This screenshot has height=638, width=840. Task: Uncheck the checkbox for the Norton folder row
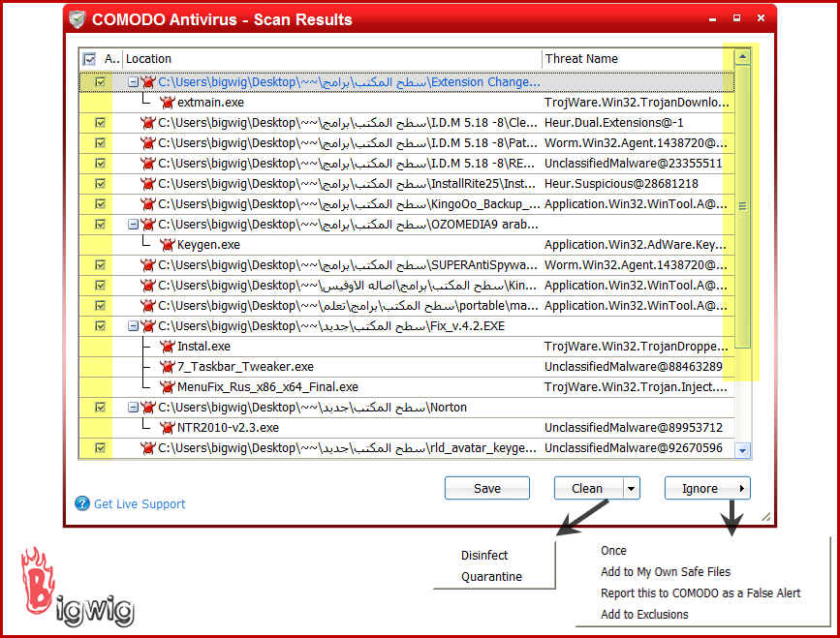click(x=100, y=408)
